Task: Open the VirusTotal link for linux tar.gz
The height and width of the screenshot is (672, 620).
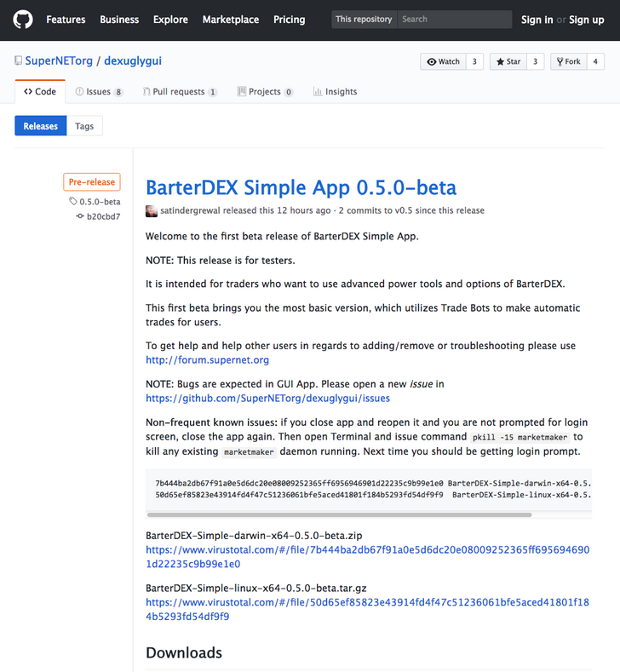Action: coord(368,610)
